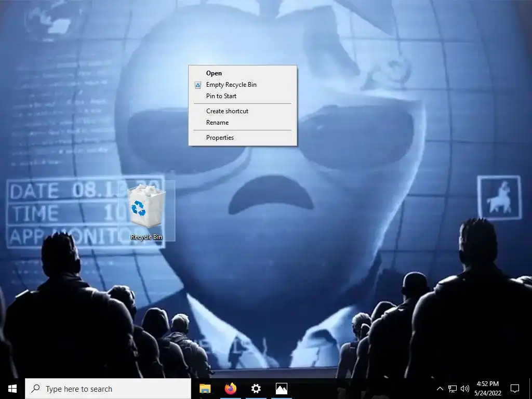Open Properties from the context menu
This screenshot has width=532, height=399.
(242, 137)
